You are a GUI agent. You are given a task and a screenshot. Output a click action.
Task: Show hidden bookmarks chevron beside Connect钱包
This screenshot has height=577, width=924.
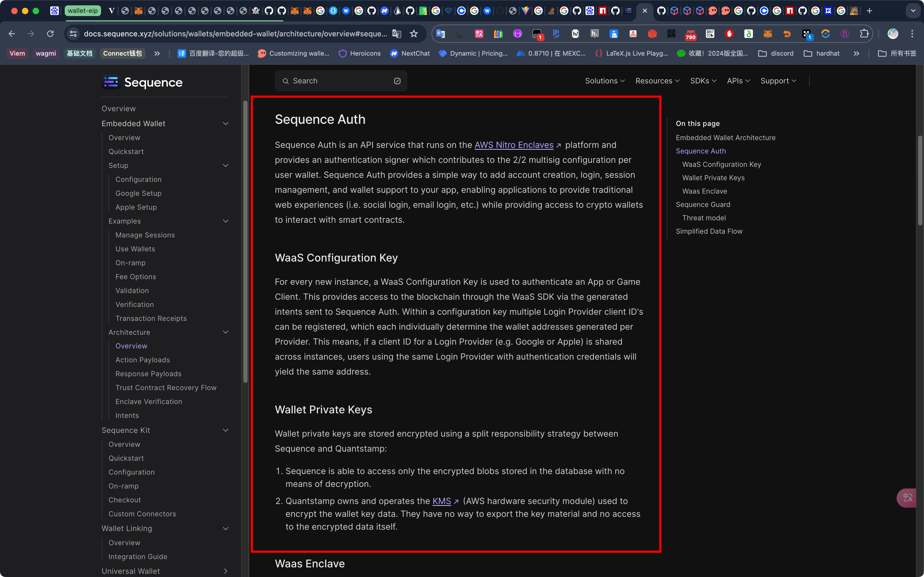click(x=157, y=53)
